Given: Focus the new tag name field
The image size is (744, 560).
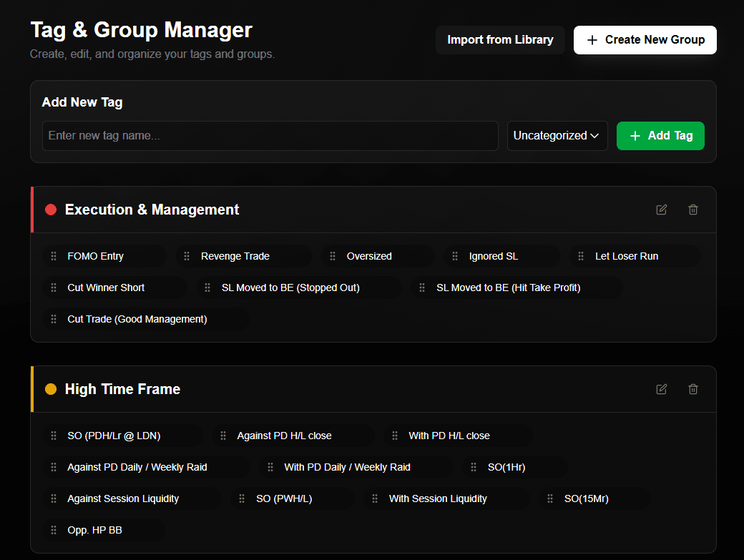Looking at the screenshot, I should point(270,136).
